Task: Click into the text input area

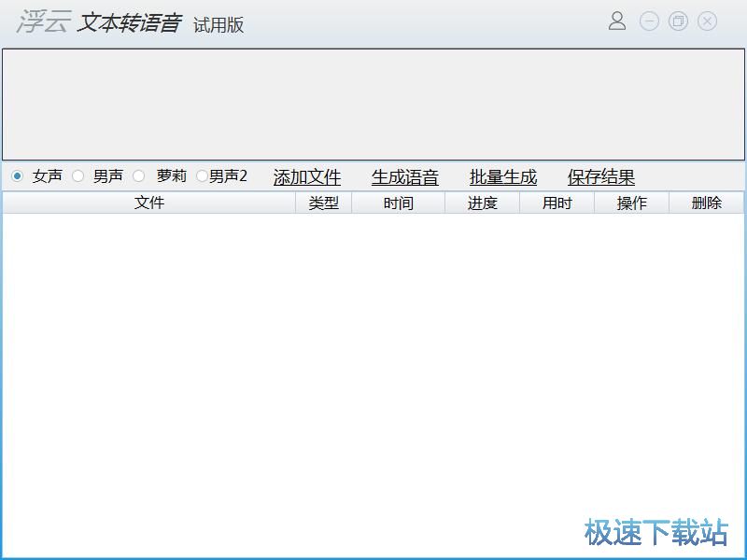Action: [373, 105]
